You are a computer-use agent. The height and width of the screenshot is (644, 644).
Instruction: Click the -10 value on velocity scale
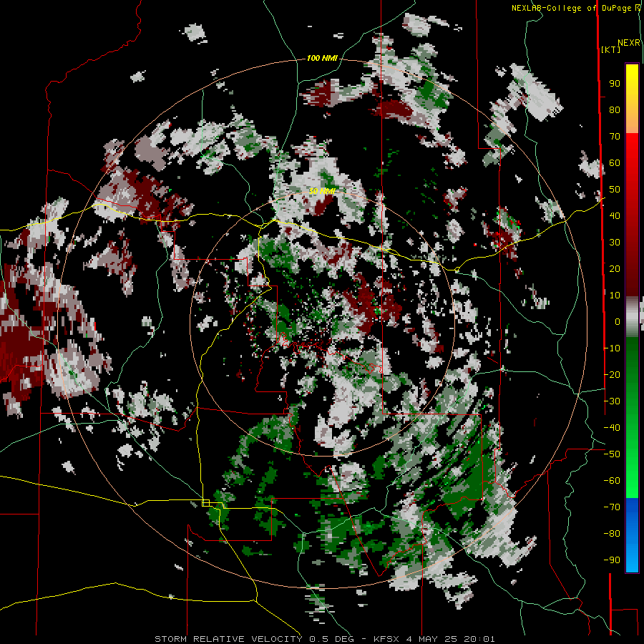(612, 348)
